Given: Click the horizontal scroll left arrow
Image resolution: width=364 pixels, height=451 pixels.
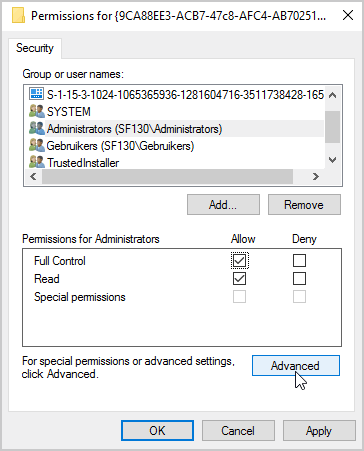Looking at the screenshot, I should click(33, 176).
